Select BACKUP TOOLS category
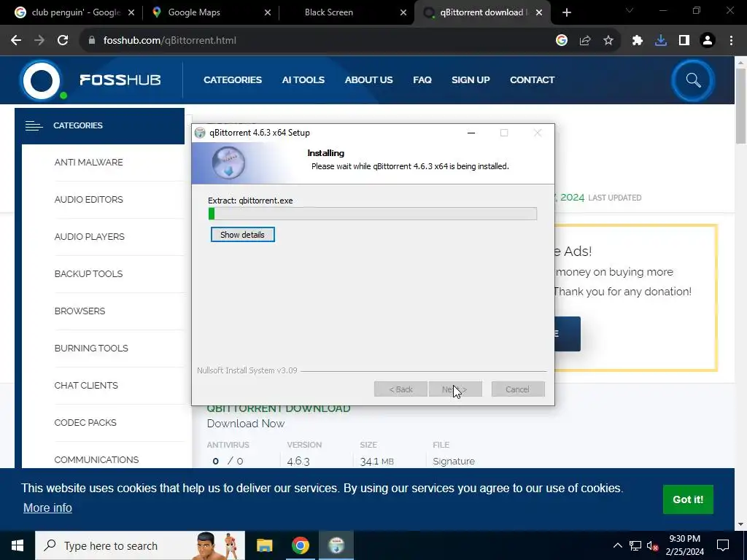The width and height of the screenshot is (747, 560). [x=88, y=274]
